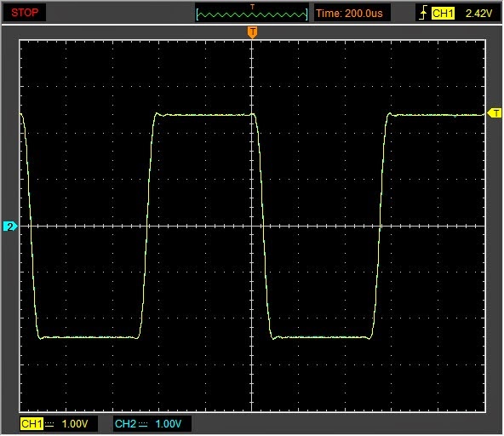Select the cyan CH2 ground reference marker
Viewport: 504px width, 436px height.
9,227
